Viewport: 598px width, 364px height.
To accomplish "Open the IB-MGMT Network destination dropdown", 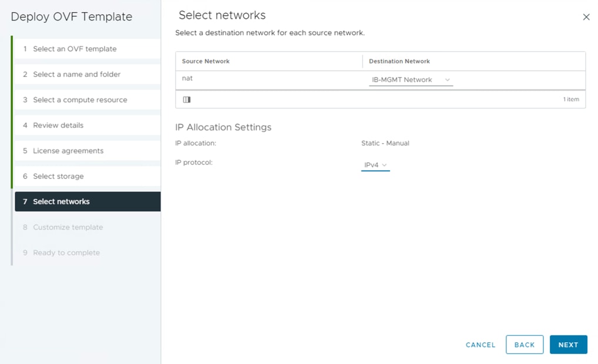I will point(411,80).
